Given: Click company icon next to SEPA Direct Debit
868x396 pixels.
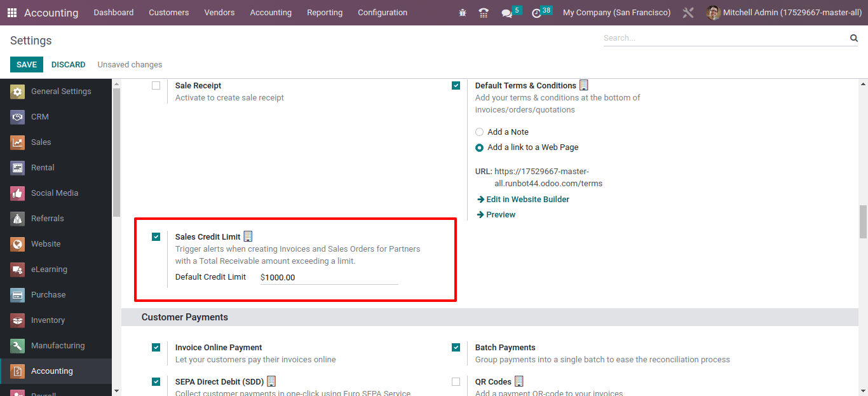Looking at the screenshot, I should [271, 381].
